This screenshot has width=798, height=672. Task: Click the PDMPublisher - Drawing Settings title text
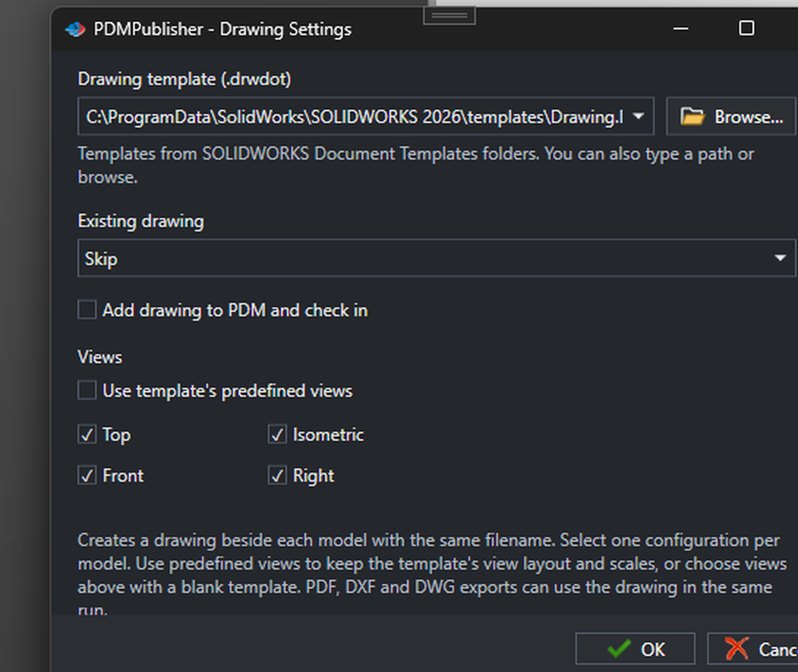[x=223, y=29]
